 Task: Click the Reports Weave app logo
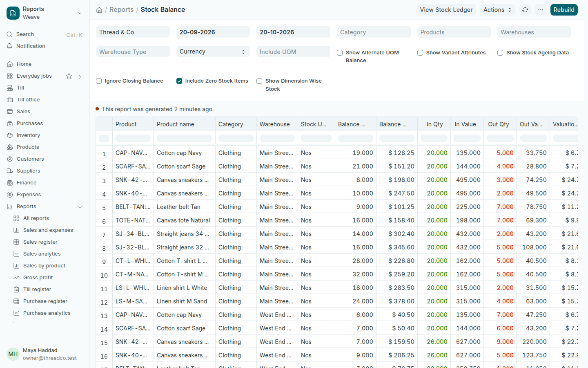point(13,13)
